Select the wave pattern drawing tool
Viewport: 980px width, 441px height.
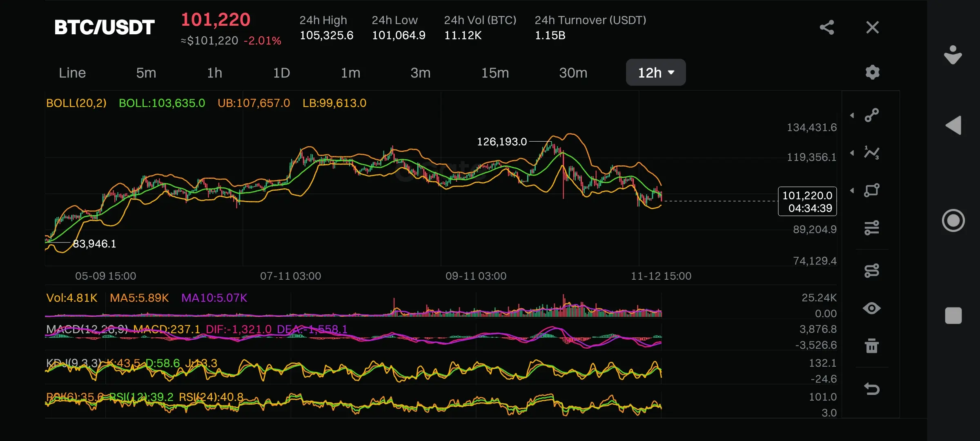[x=872, y=153]
